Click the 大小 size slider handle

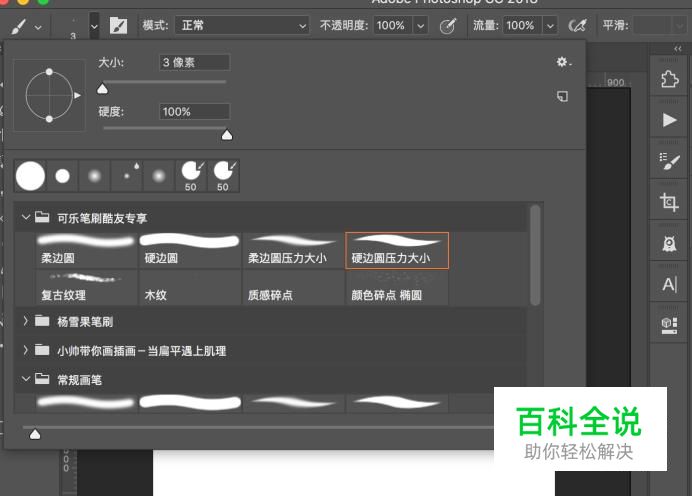pos(102,89)
